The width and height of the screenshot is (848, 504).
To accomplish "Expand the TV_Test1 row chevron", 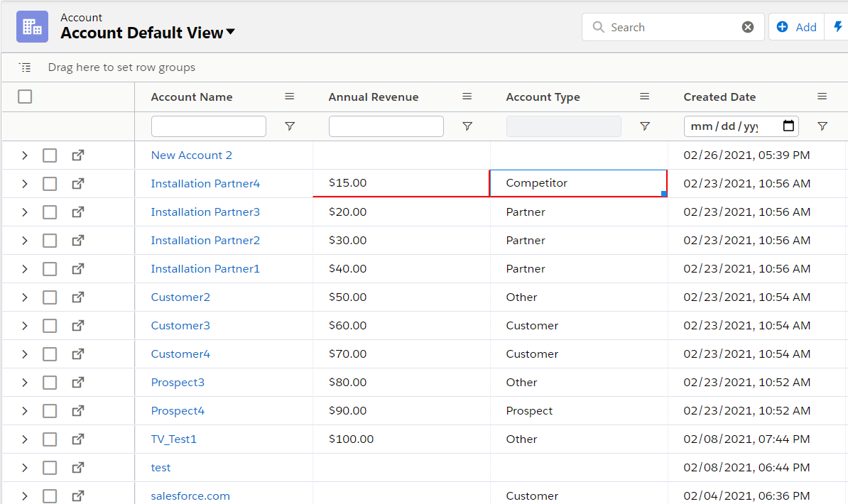I will 24,439.
